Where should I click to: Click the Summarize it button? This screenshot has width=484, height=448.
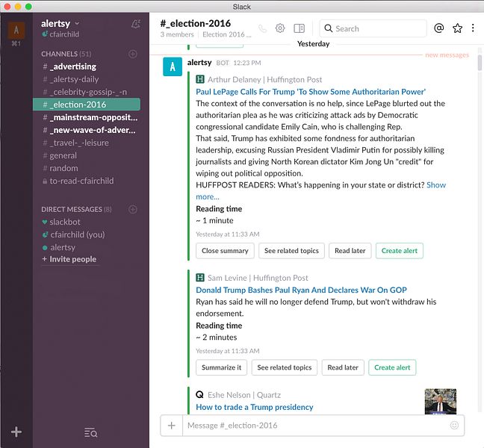point(221,367)
